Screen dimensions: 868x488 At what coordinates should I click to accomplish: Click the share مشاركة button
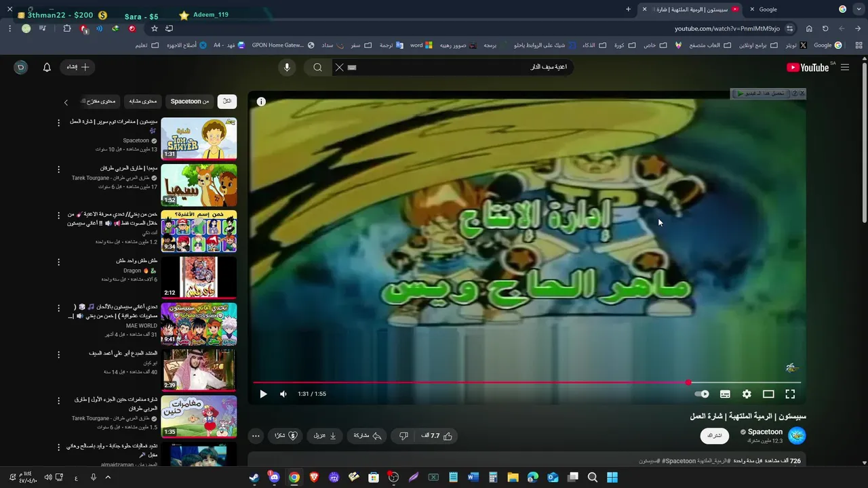pos(368,436)
